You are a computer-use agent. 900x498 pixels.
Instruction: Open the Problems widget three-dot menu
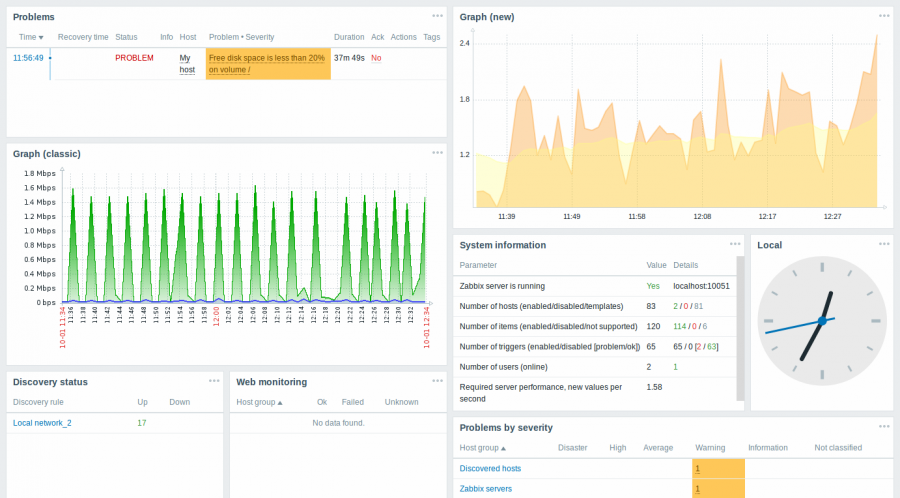click(x=437, y=16)
